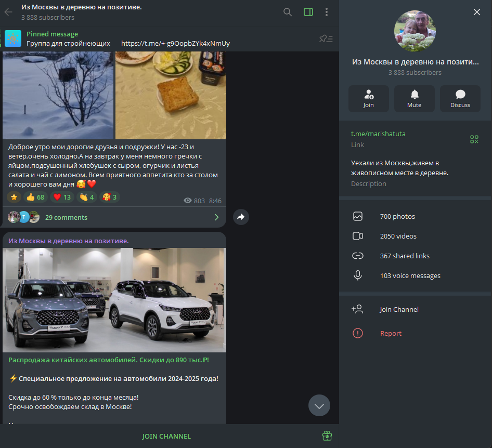Viewport: 492px width, 448px height.
Task: Go back using the header arrow
Action: click(8, 12)
